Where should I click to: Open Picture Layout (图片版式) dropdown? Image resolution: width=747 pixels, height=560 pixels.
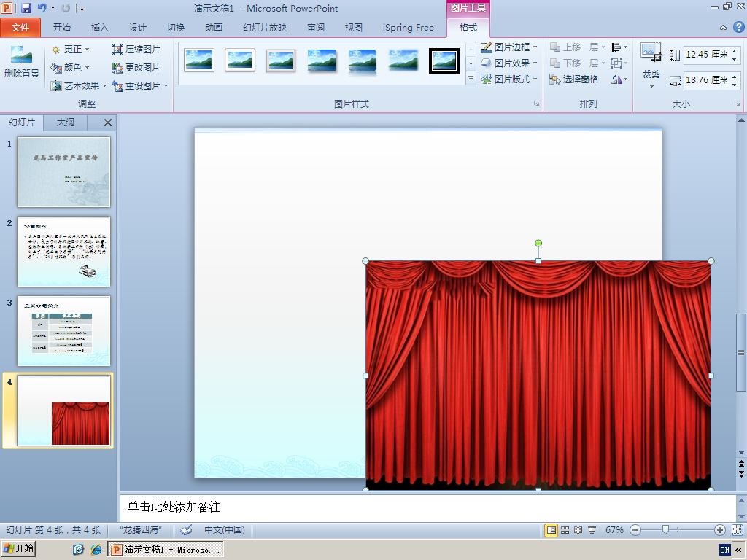[509, 79]
